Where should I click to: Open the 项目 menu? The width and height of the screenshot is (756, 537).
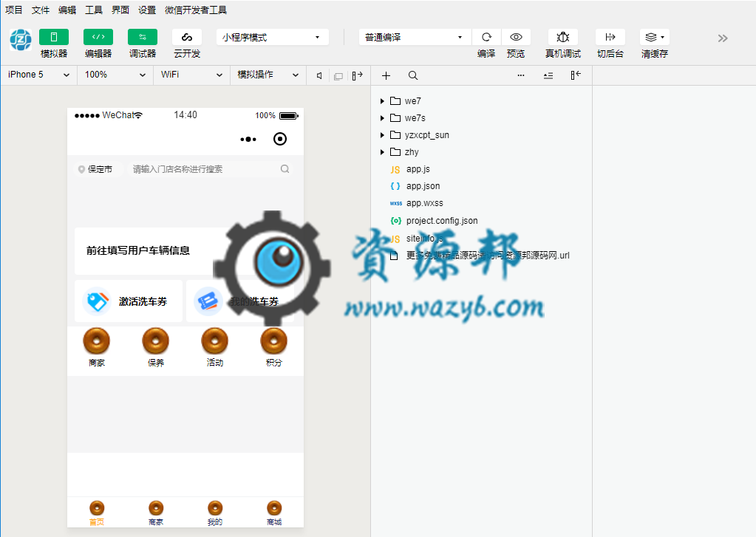tap(14, 10)
